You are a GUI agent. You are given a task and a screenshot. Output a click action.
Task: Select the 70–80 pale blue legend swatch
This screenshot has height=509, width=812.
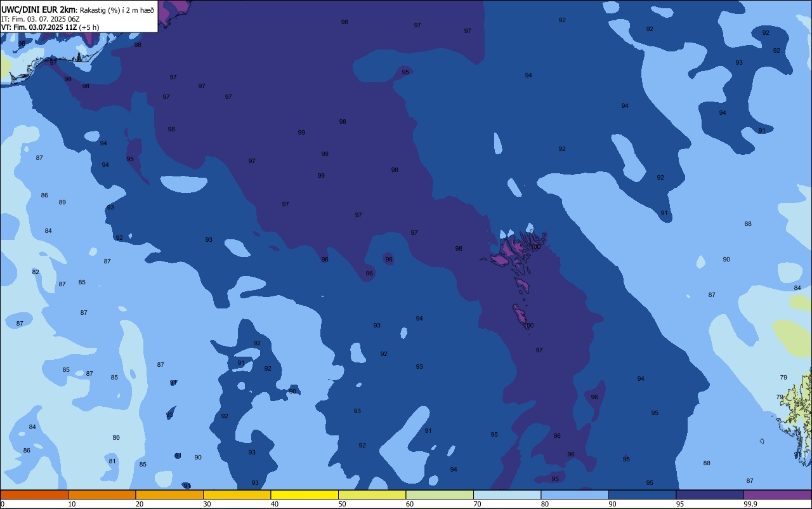507,494
